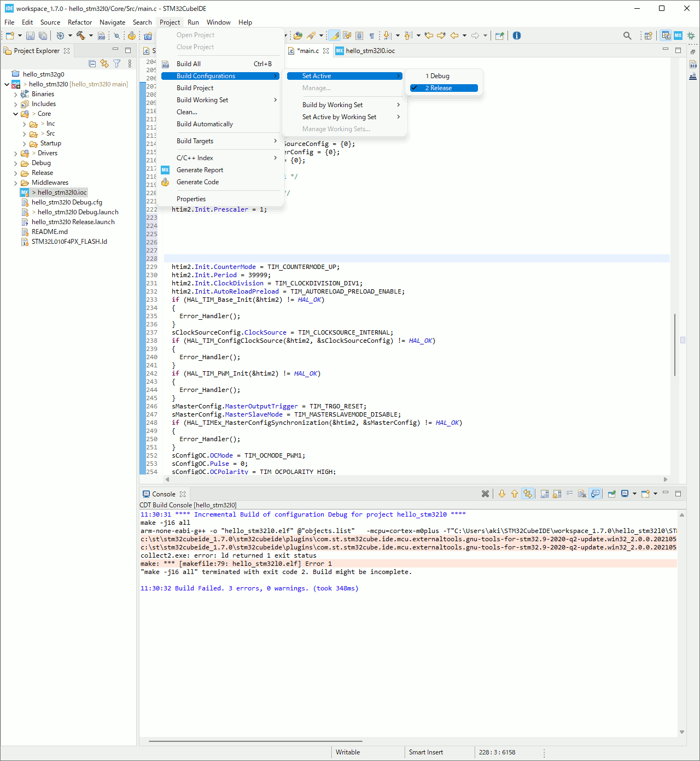Switch to hello_stm32l0.ioc editor tab
This screenshot has width=700, height=761.
(365, 51)
